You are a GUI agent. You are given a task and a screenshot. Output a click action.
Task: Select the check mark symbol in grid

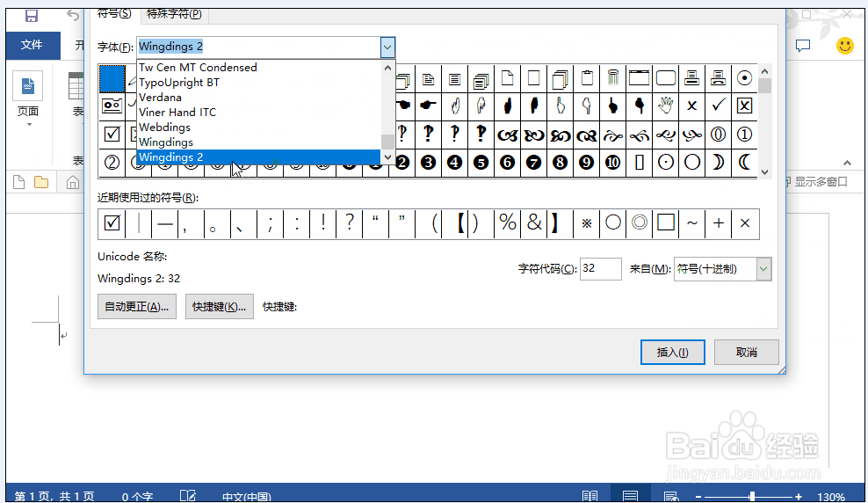pyautogui.click(x=718, y=106)
